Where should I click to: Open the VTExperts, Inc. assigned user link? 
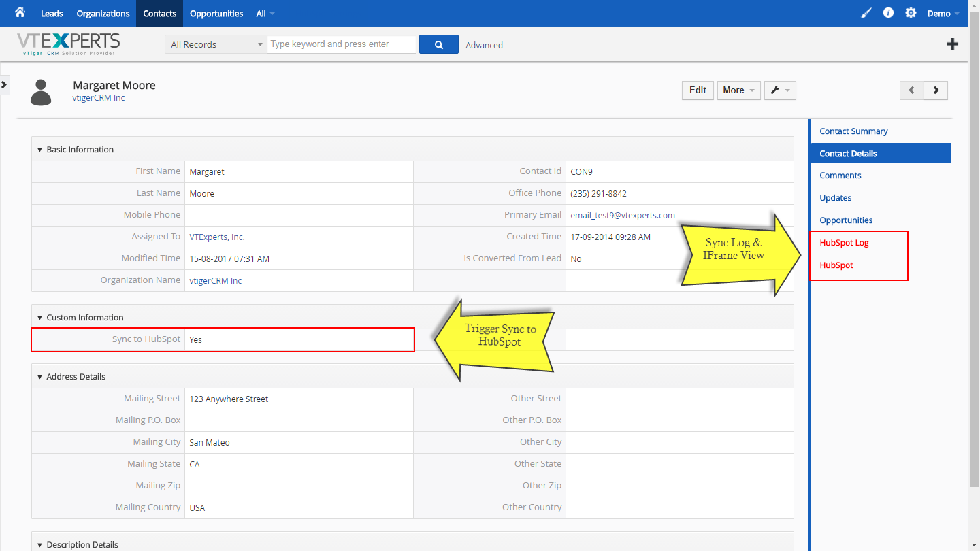217,237
